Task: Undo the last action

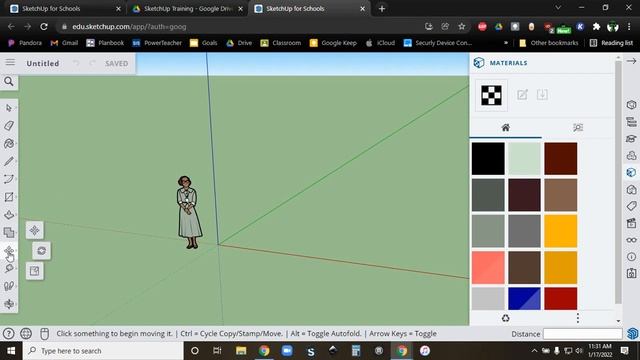Action: click(x=76, y=63)
